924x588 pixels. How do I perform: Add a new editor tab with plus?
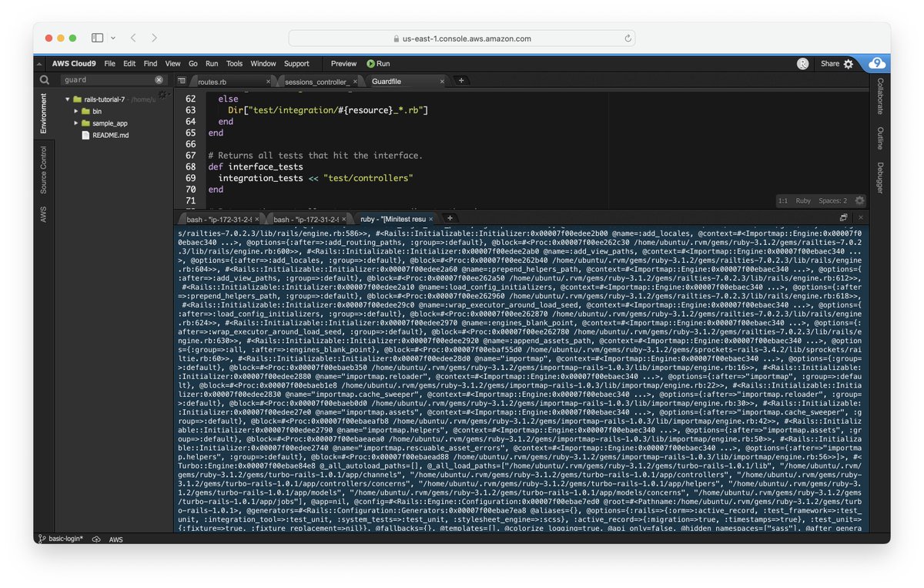(460, 80)
